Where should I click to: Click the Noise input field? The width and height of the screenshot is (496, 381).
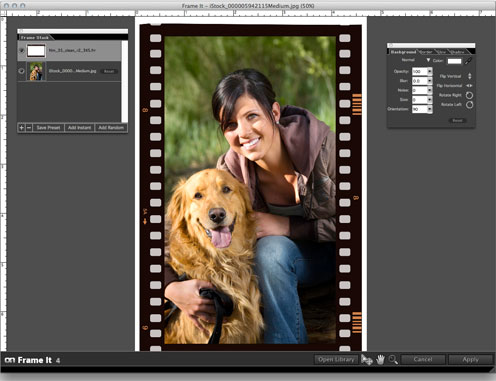pyautogui.click(x=420, y=90)
